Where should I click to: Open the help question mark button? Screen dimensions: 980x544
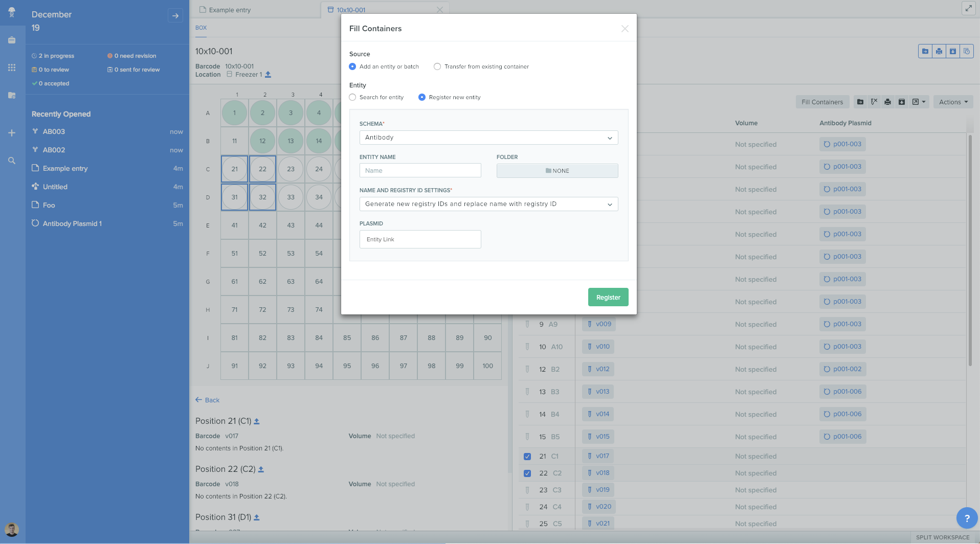click(967, 518)
